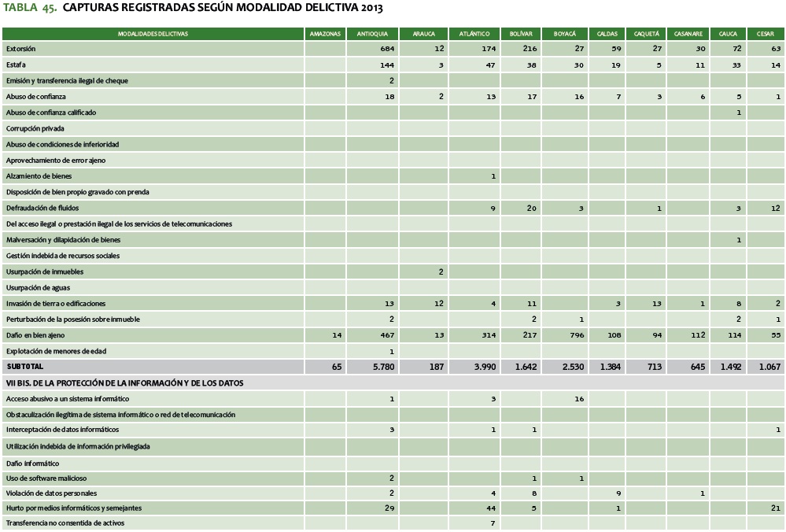Select the VII BIS section heading
The height and width of the screenshot is (532, 786).
[x=124, y=383]
